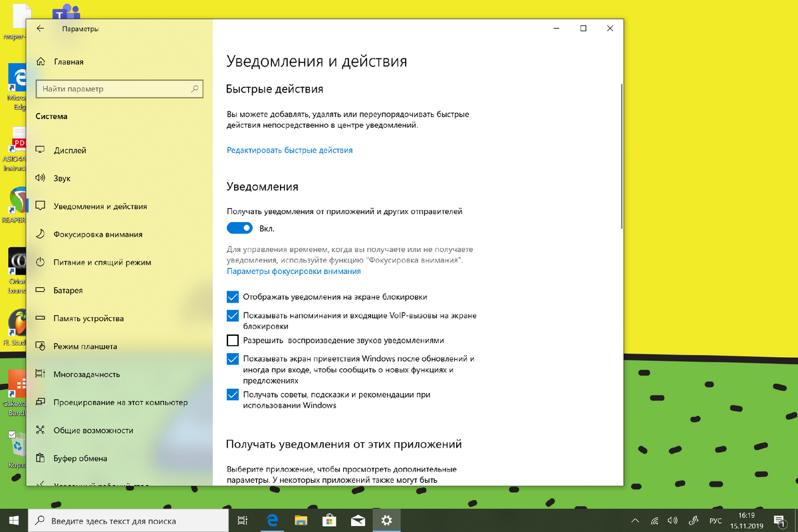Turn off Получать уведомления toggle
The image size is (798, 532).
[x=240, y=228]
